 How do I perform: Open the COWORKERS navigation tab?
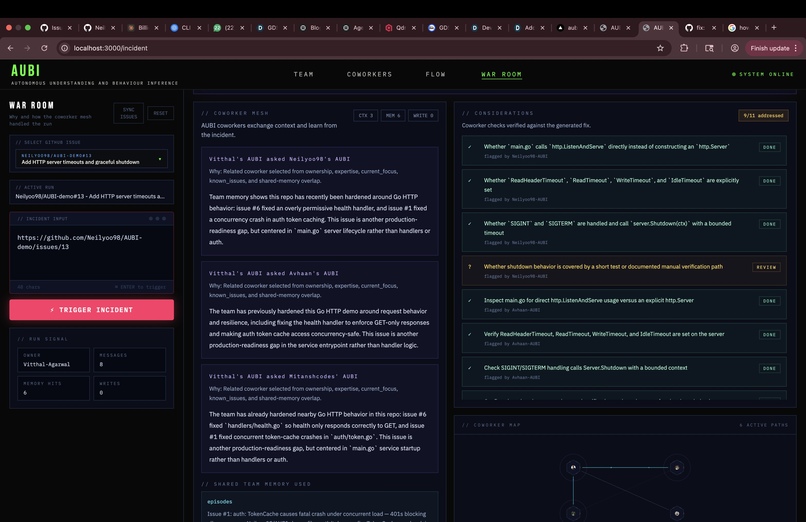[x=369, y=74]
